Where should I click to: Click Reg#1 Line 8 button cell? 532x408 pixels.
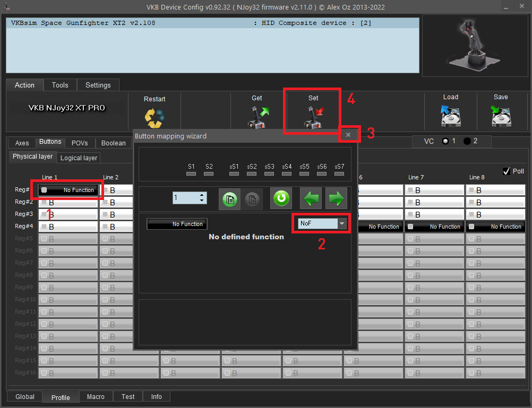coord(496,190)
